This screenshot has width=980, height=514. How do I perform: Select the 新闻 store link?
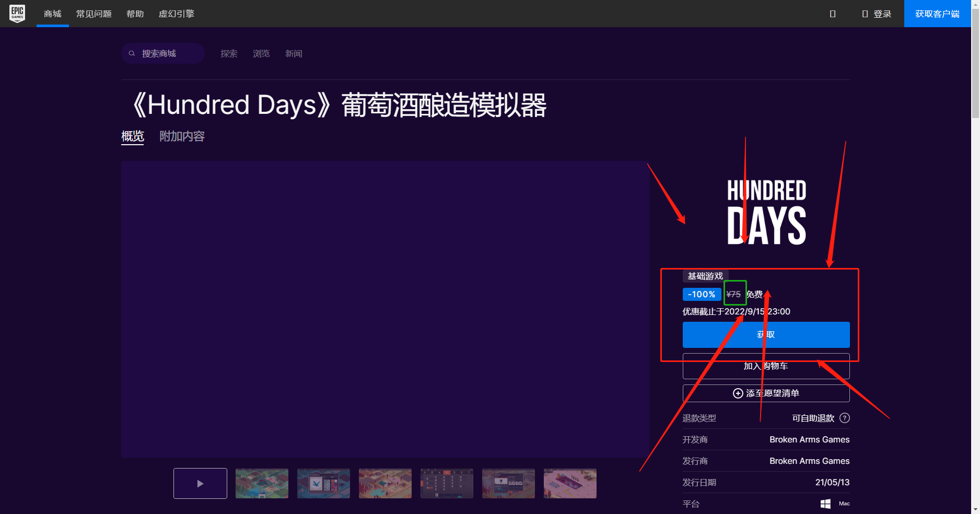pyautogui.click(x=294, y=53)
